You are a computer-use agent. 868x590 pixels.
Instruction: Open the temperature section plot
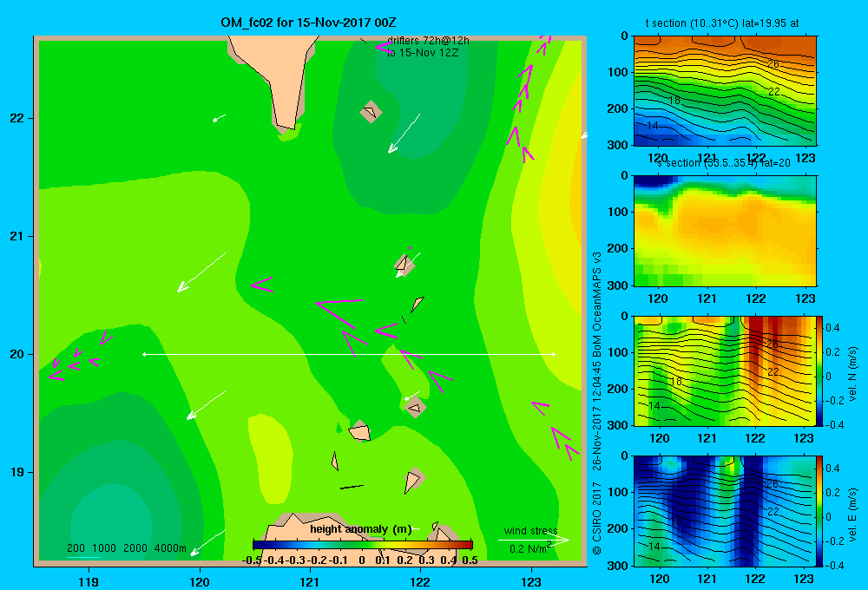coord(725,91)
